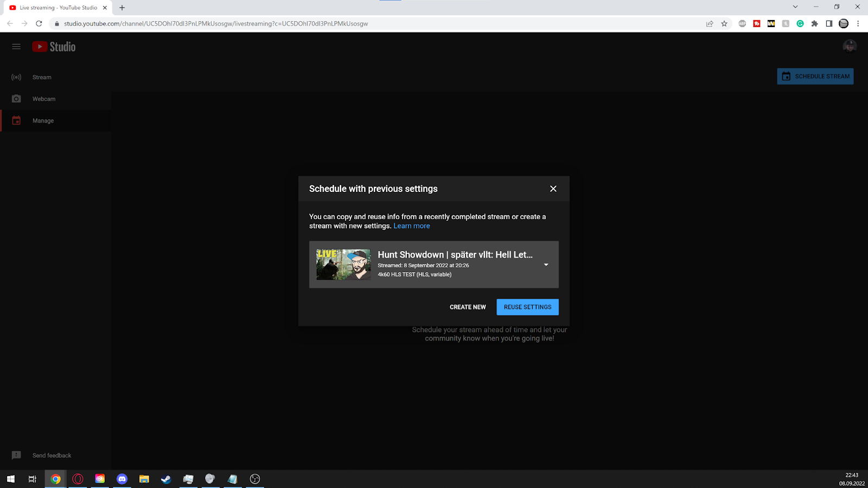This screenshot has width=868, height=488.
Task: Open OBS Studio from the taskbar
Action: (x=255, y=479)
